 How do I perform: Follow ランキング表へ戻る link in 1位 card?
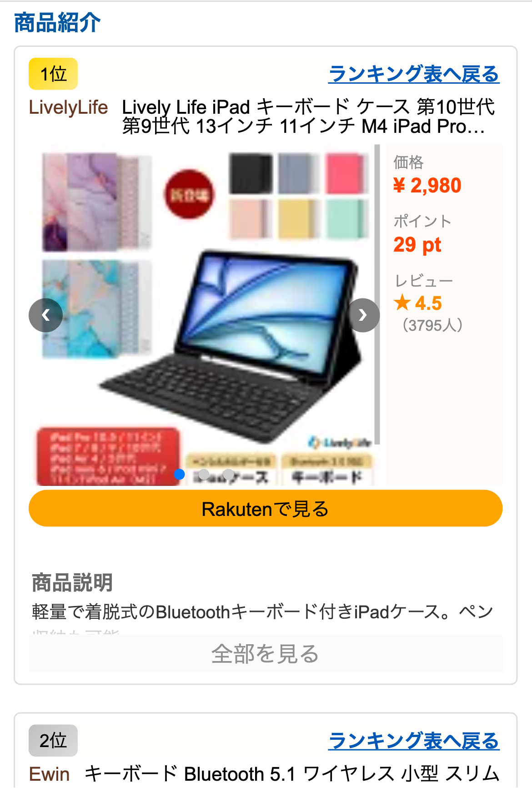[414, 74]
